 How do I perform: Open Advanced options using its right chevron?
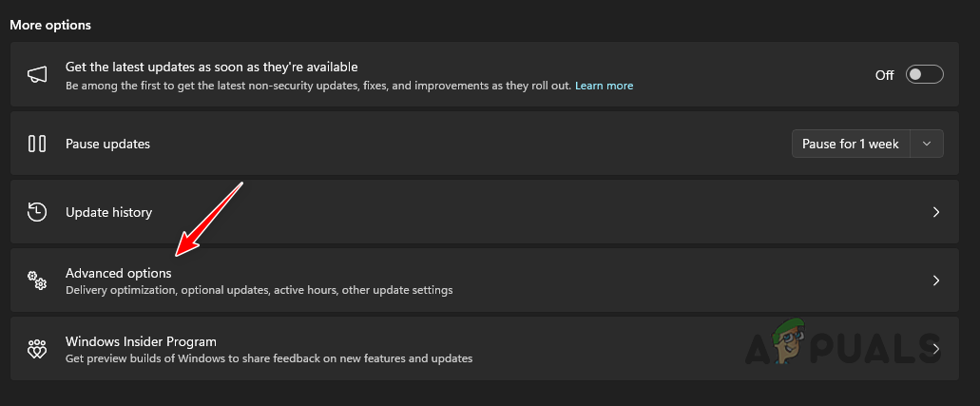pyautogui.click(x=935, y=280)
